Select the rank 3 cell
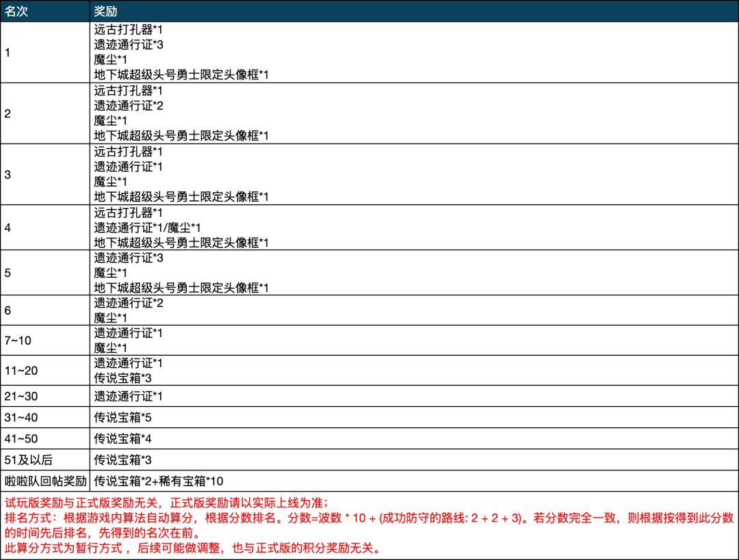739x560 pixels. click(44, 174)
